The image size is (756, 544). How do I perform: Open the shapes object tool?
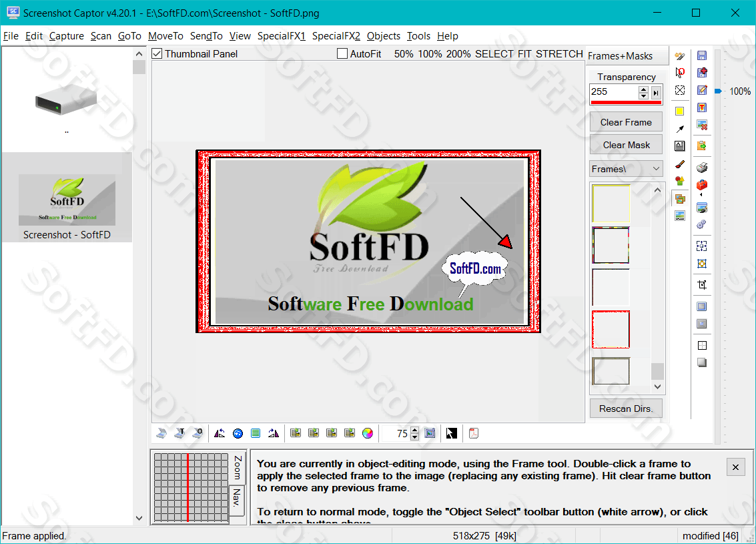point(680,181)
